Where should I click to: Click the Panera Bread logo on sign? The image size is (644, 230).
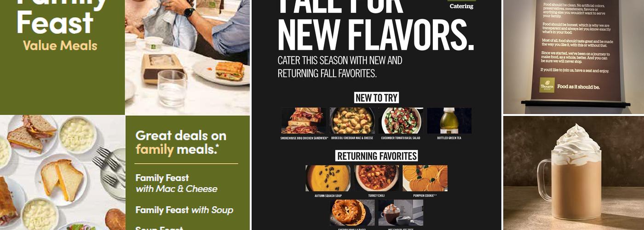547,85
